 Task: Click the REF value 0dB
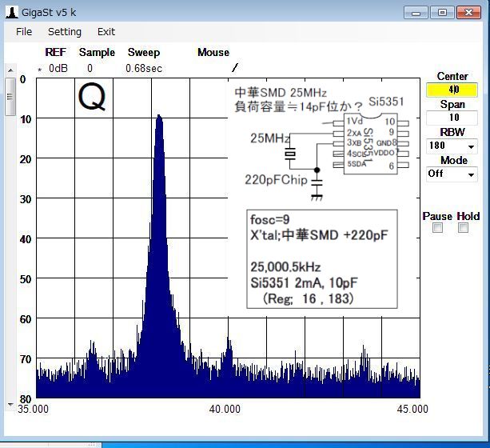point(58,68)
